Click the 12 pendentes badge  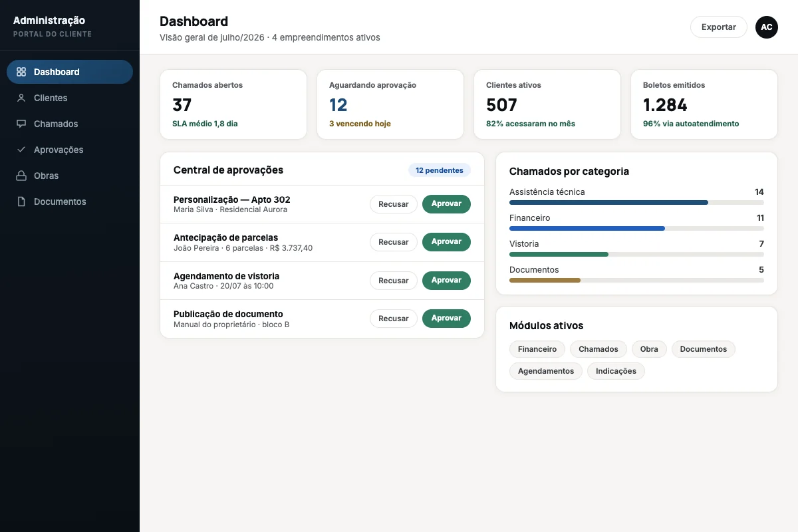click(x=440, y=170)
